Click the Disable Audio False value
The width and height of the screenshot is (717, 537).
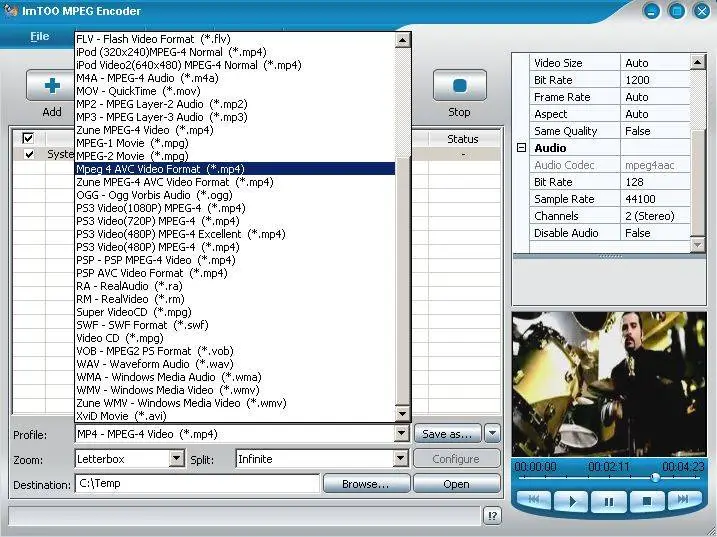(655, 233)
